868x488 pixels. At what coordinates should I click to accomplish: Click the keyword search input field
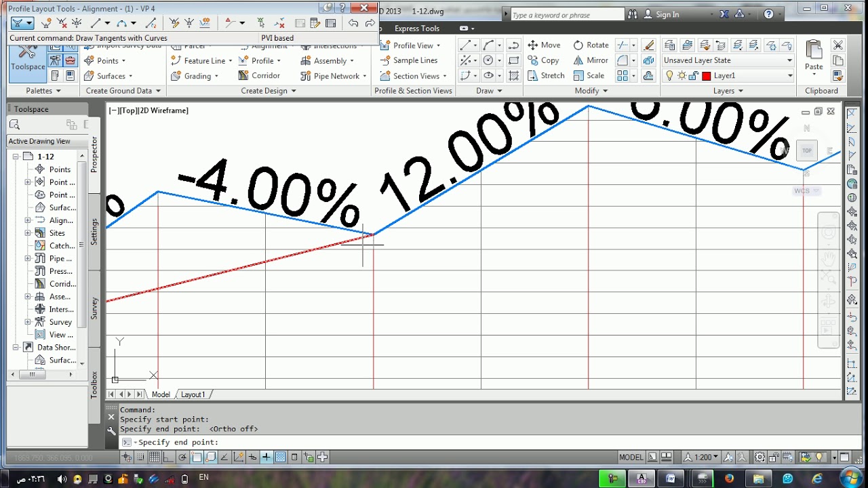[x=567, y=14]
